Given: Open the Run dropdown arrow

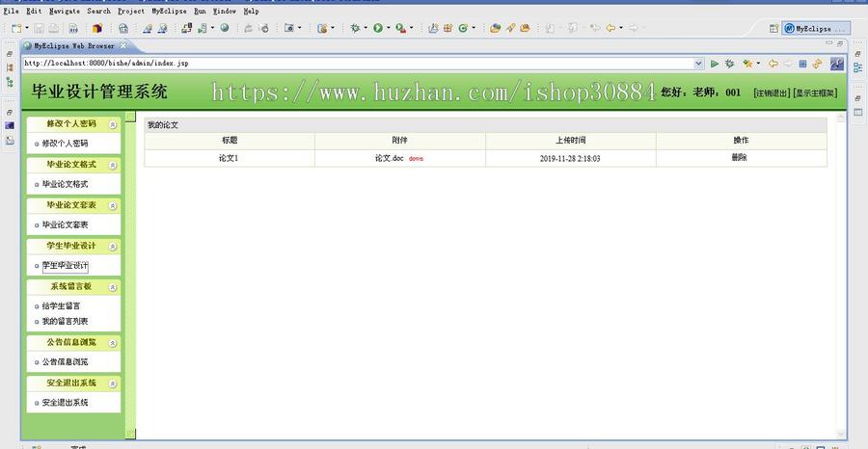Looking at the screenshot, I should 388,28.
